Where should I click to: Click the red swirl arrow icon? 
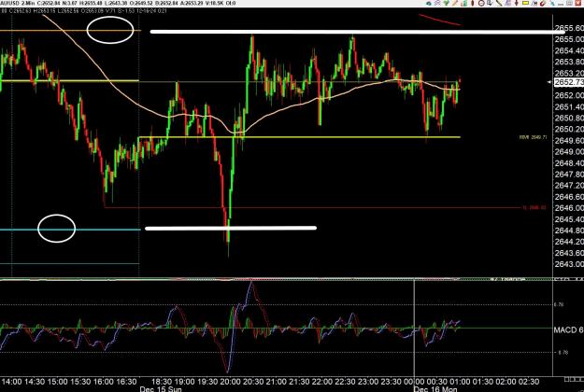[x=543, y=3]
